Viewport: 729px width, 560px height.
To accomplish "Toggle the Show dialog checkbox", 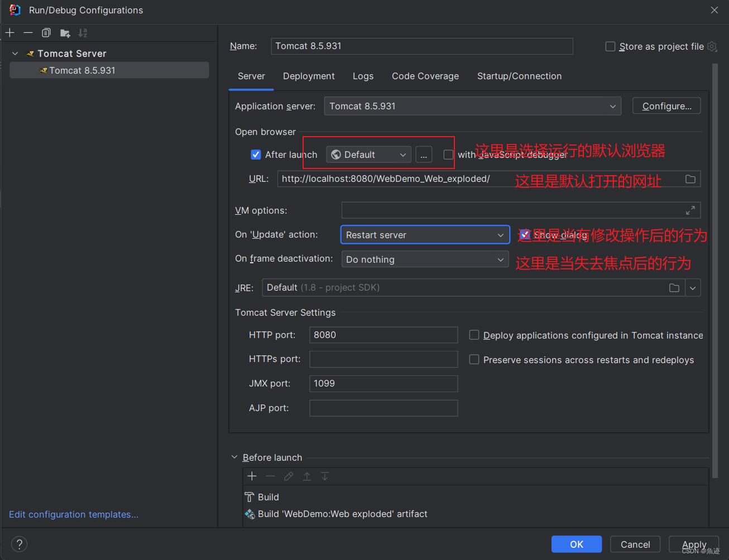I will pyautogui.click(x=524, y=235).
